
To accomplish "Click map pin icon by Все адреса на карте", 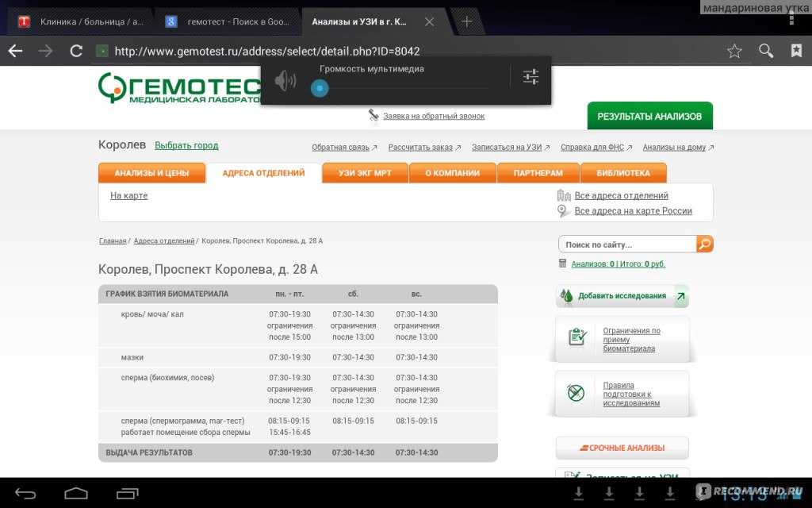I will tap(563, 211).
